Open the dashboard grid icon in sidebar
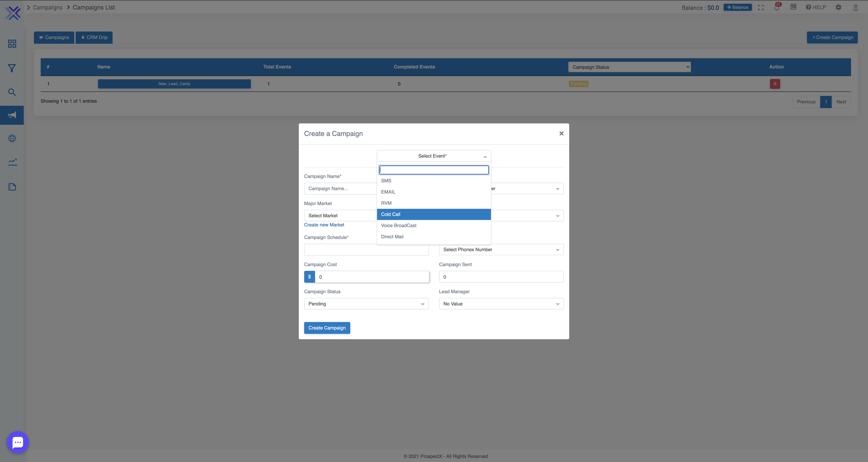 (12, 44)
